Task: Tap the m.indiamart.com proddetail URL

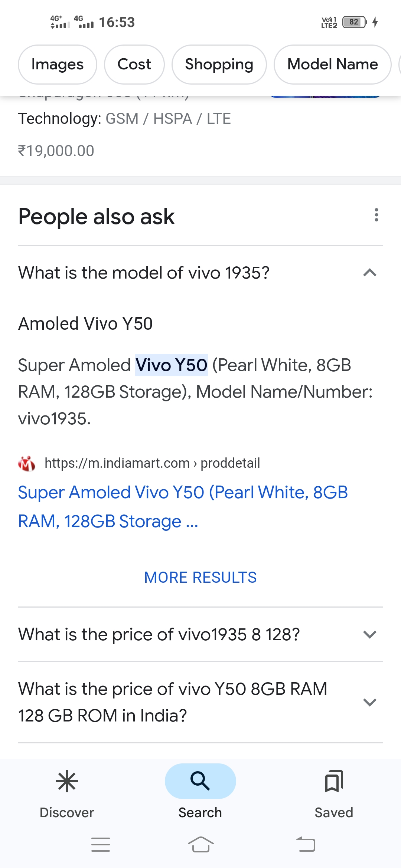Action: click(x=152, y=463)
